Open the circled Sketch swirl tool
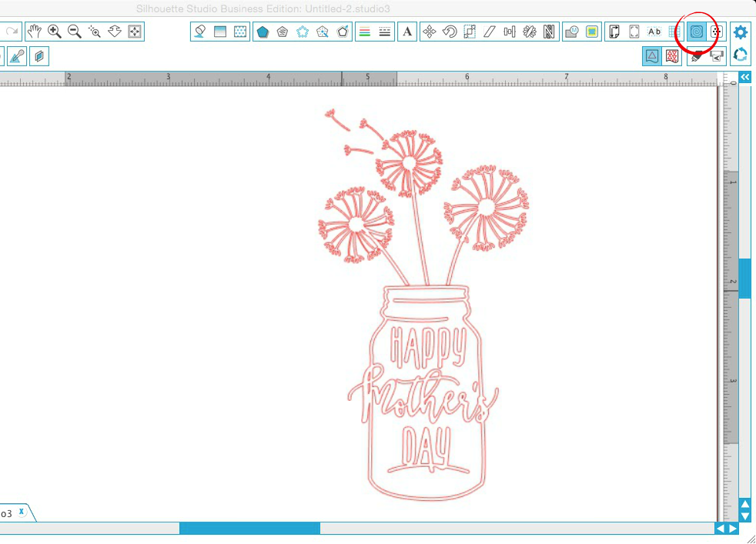This screenshot has height=544, width=756. tap(695, 32)
